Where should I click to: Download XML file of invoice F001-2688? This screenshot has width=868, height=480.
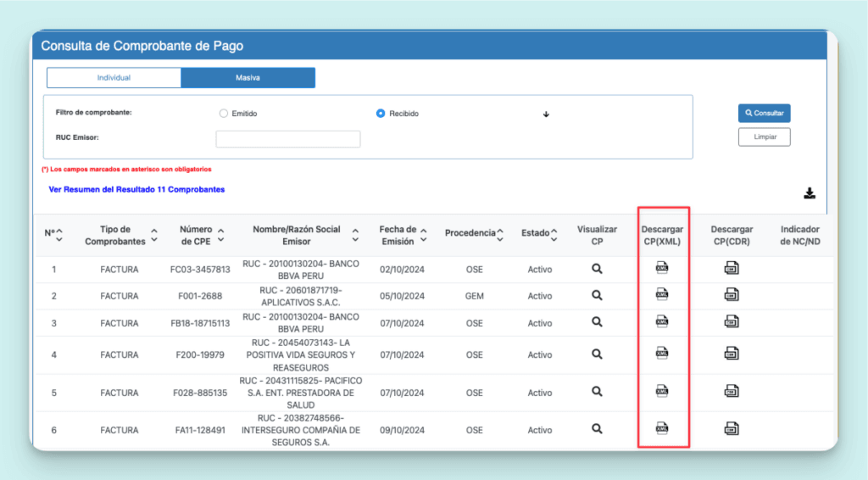[x=661, y=294]
